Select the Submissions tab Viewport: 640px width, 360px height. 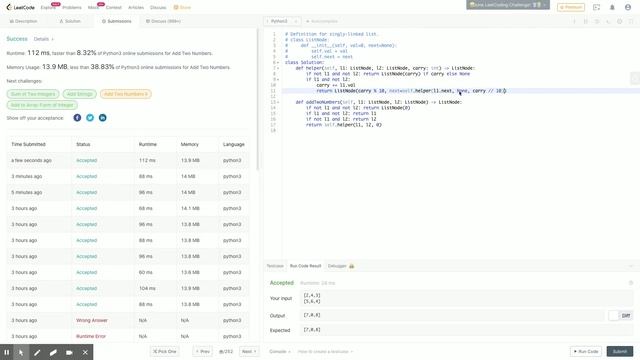(x=116, y=21)
